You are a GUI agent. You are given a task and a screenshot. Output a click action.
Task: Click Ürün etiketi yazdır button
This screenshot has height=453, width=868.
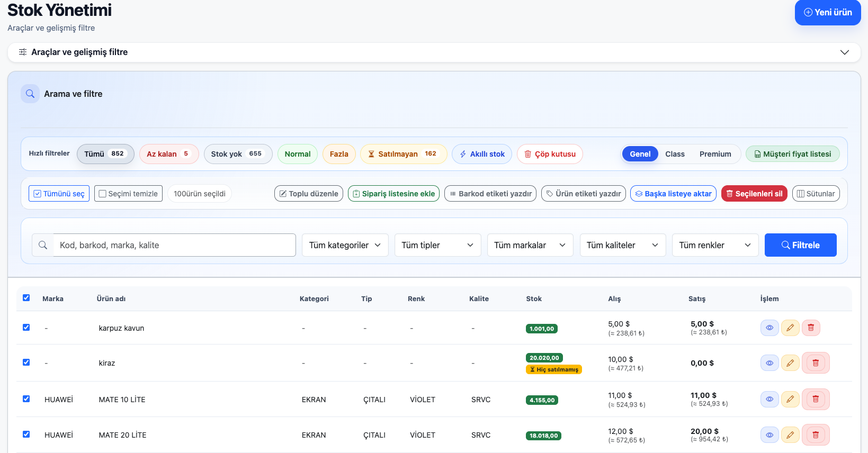pyautogui.click(x=584, y=194)
